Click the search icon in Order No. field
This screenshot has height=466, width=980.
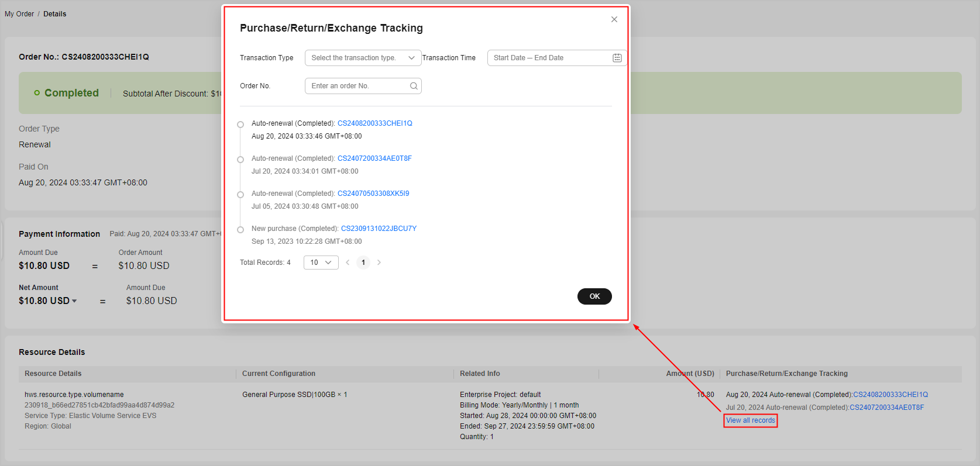pos(414,86)
